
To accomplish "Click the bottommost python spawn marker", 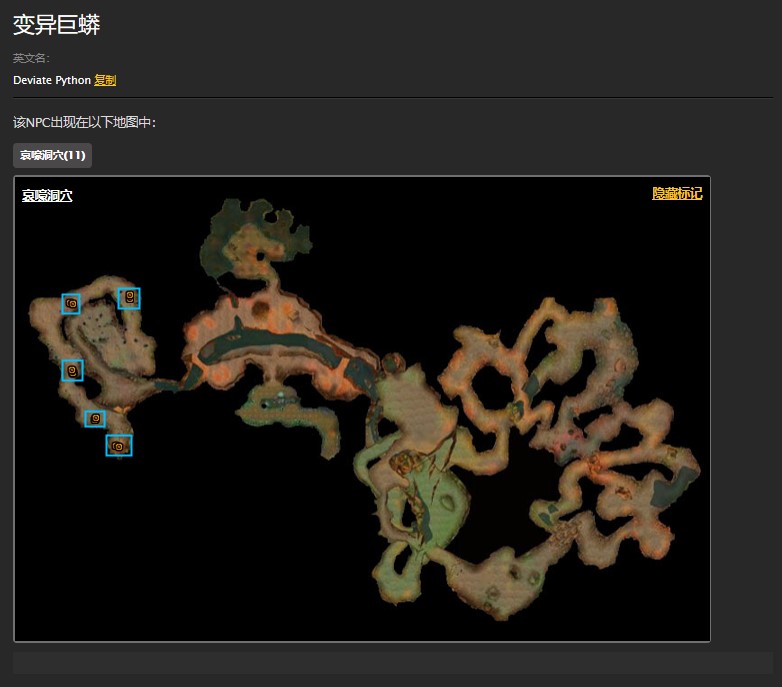I will 119,445.
